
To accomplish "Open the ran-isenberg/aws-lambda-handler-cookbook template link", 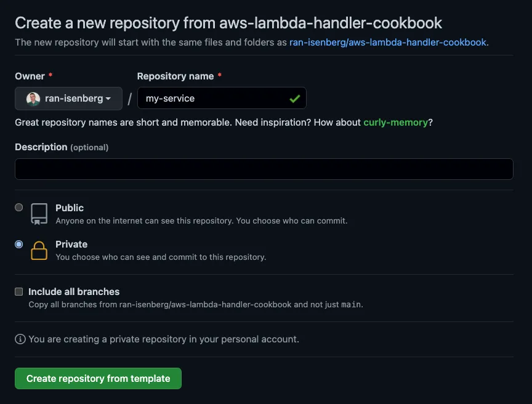I will pyautogui.click(x=387, y=42).
